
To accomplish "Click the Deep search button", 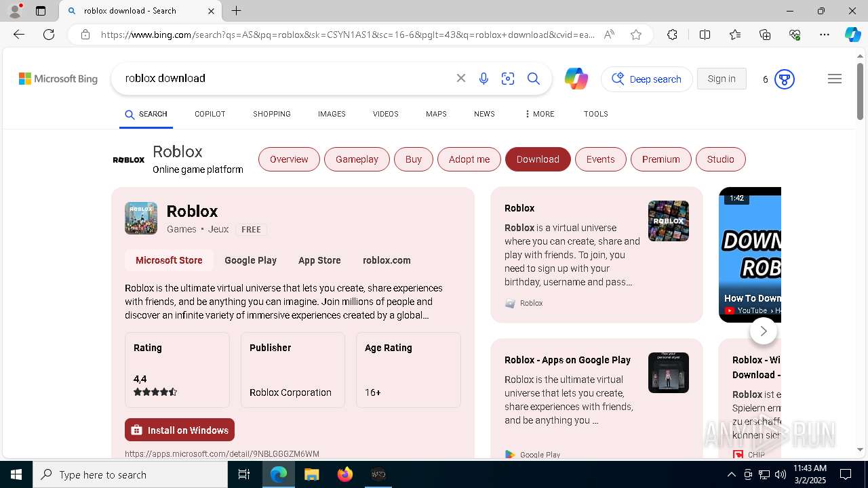I will [x=647, y=79].
